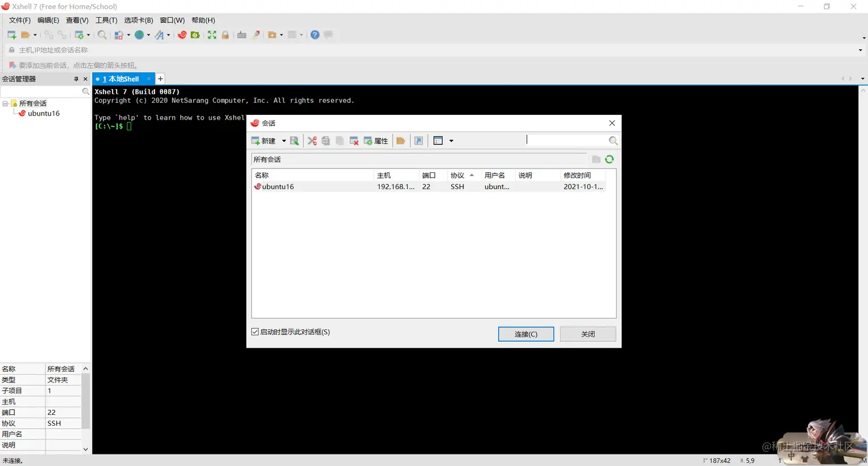Screen dimensions: 868x466
Task: Click the delete session red-X icon
Action: [x=354, y=141]
